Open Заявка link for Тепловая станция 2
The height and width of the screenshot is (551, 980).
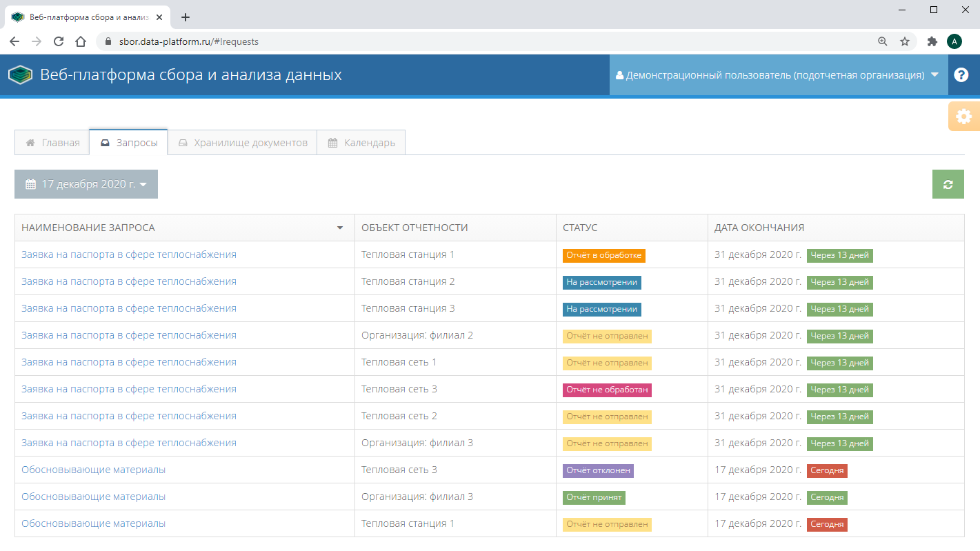(x=129, y=281)
